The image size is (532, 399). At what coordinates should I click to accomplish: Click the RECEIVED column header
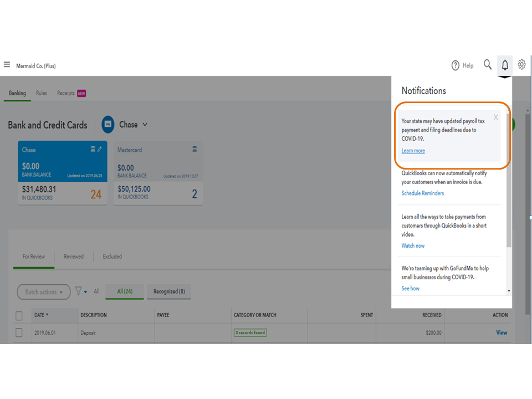point(432,315)
